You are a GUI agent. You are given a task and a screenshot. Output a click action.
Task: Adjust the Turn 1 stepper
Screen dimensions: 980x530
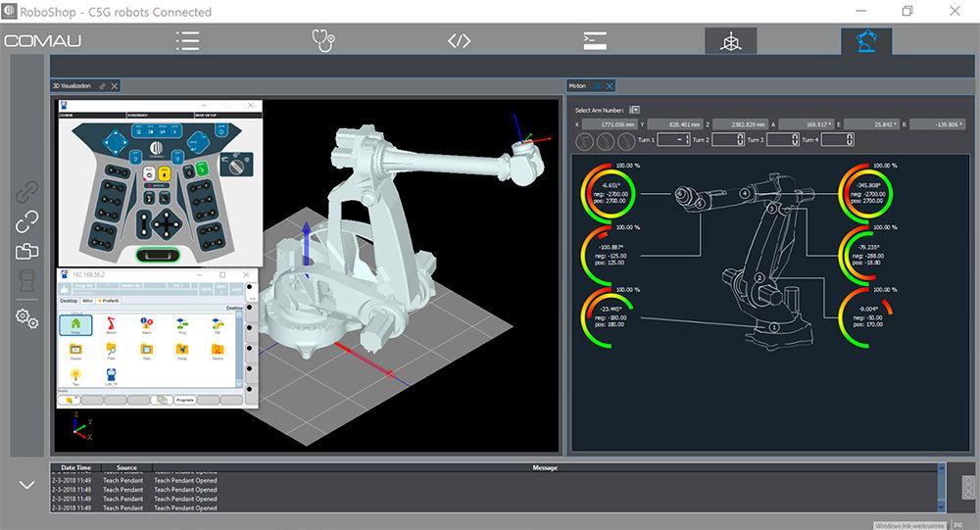tap(674, 140)
